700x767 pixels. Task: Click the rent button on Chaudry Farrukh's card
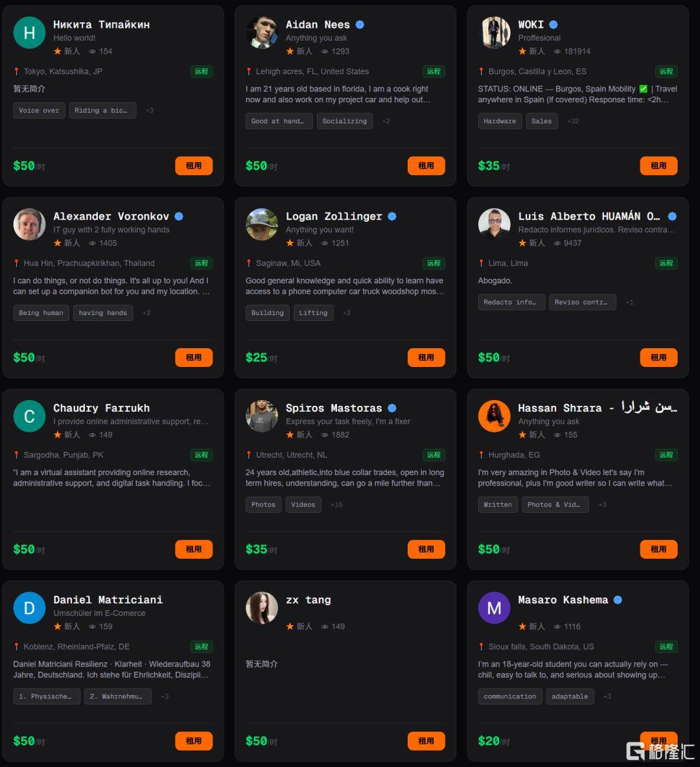click(194, 549)
